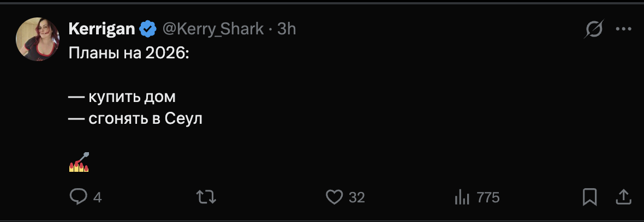Reply using the speech bubble icon
The image size is (644, 222).
tap(78, 197)
